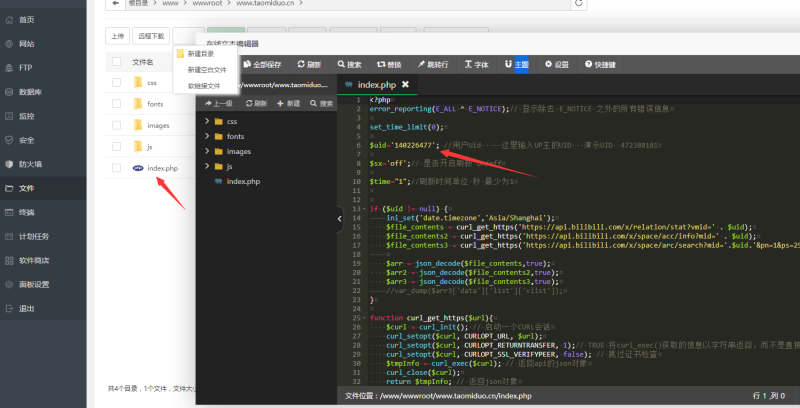800x408 pixels.
Task: Click 跳转行 go-to-line in editor toolbar
Action: (433, 64)
